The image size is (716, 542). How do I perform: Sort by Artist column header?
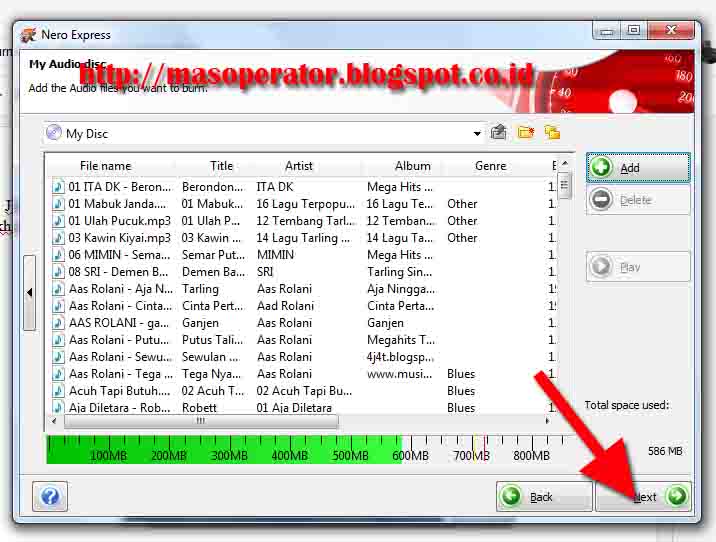pyautogui.click(x=299, y=166)
